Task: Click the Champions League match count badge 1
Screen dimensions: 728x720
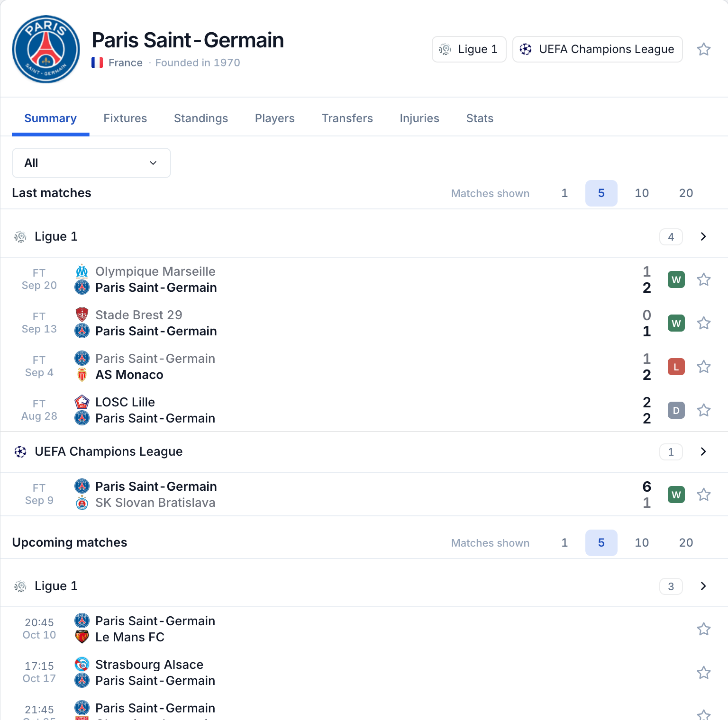Action: point(671,452)
